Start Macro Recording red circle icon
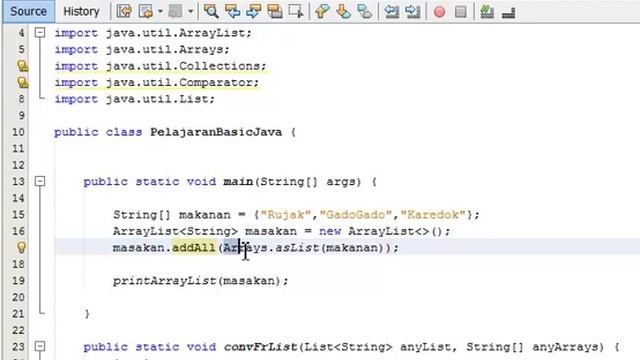The width and height of the screenshot is (640, 360). 440,12
